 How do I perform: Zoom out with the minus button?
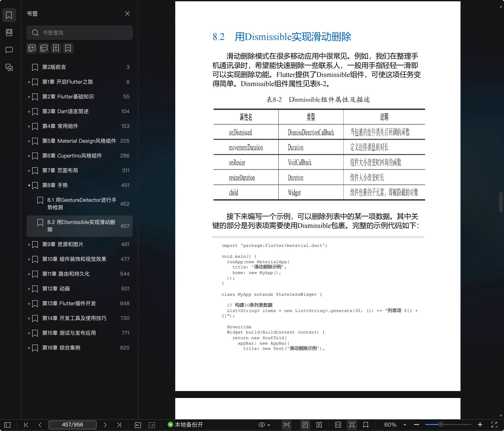point(416,425)
